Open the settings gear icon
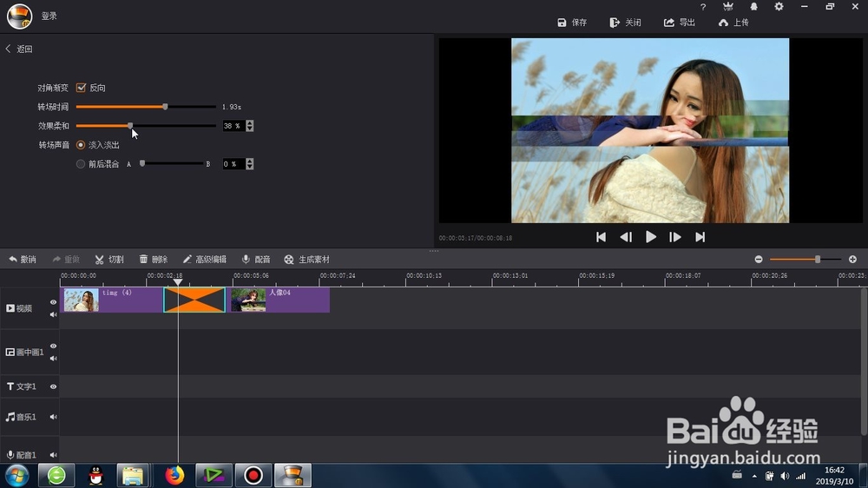868x488 pixels. tap(779, 7)
